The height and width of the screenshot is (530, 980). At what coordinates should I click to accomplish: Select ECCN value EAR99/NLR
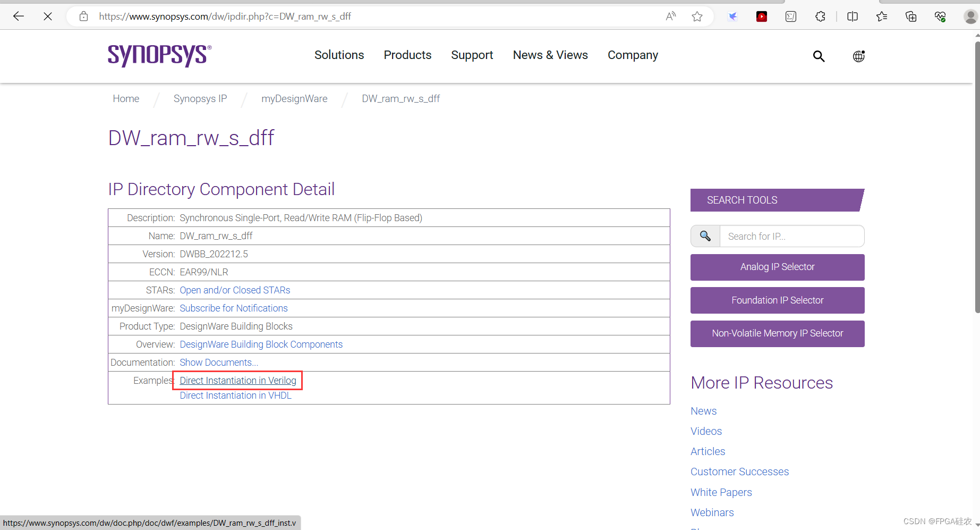coord(204,272)
